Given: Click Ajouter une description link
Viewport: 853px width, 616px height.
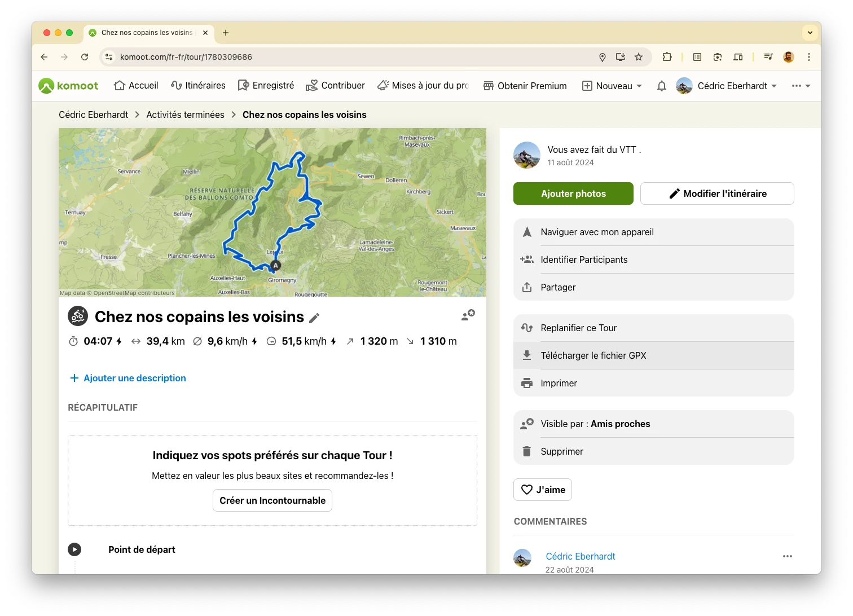Looking at the screenshot, I should pyautogui.click(x=128, y=378).
